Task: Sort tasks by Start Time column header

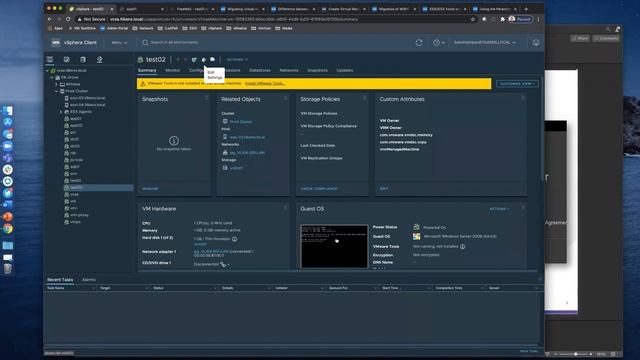Action: [x=391, y=288]
